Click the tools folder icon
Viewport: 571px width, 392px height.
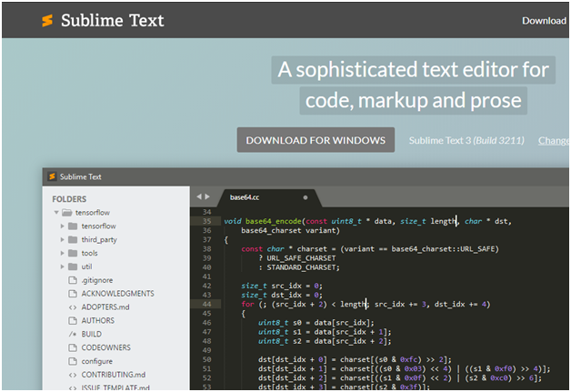click(73, 253)
